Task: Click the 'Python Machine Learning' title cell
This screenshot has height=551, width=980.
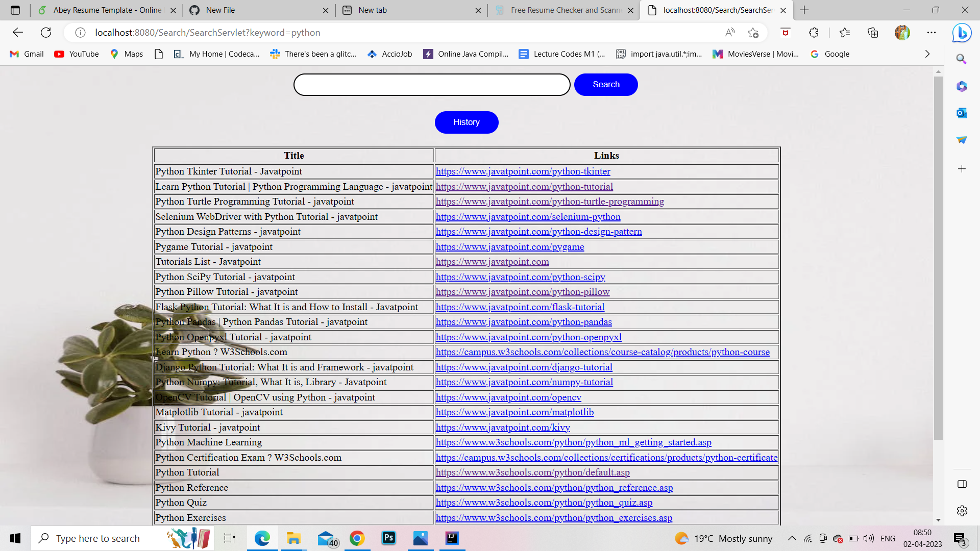Action: click(294, 442)
